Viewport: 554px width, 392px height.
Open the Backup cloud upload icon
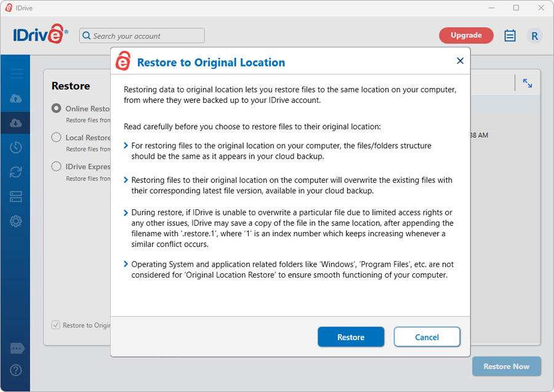[17, 98]
